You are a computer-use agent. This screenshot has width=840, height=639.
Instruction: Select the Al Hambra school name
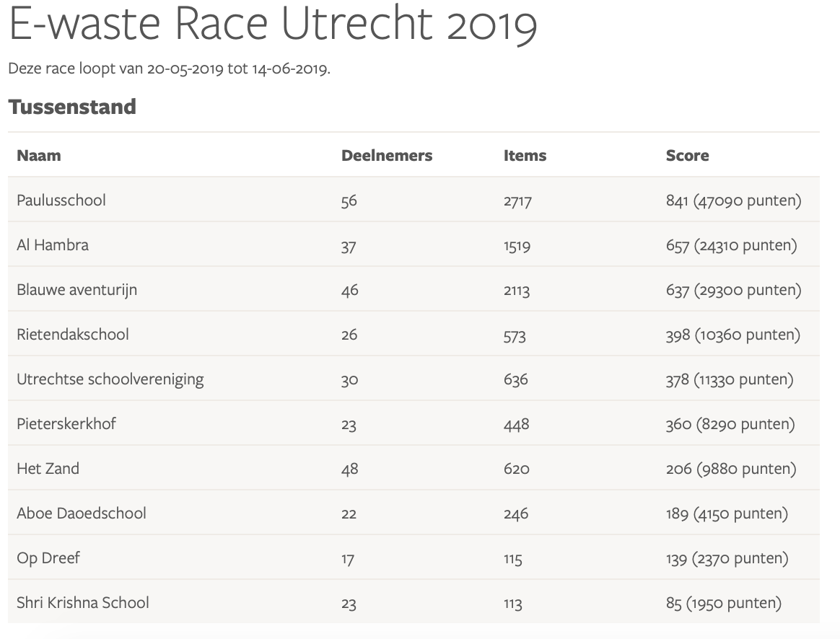pos(53,245)
